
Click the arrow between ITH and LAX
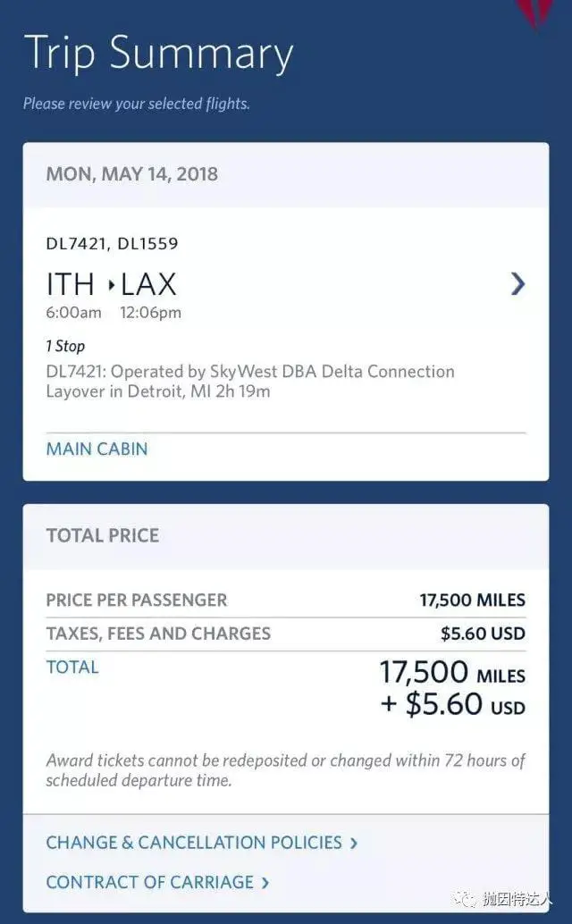click(x=111, y=285)
